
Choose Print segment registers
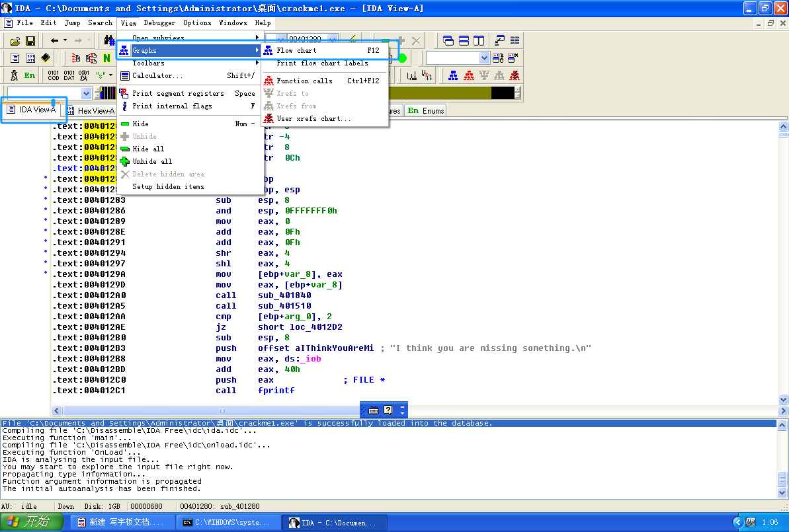click(x=190, y=94)
